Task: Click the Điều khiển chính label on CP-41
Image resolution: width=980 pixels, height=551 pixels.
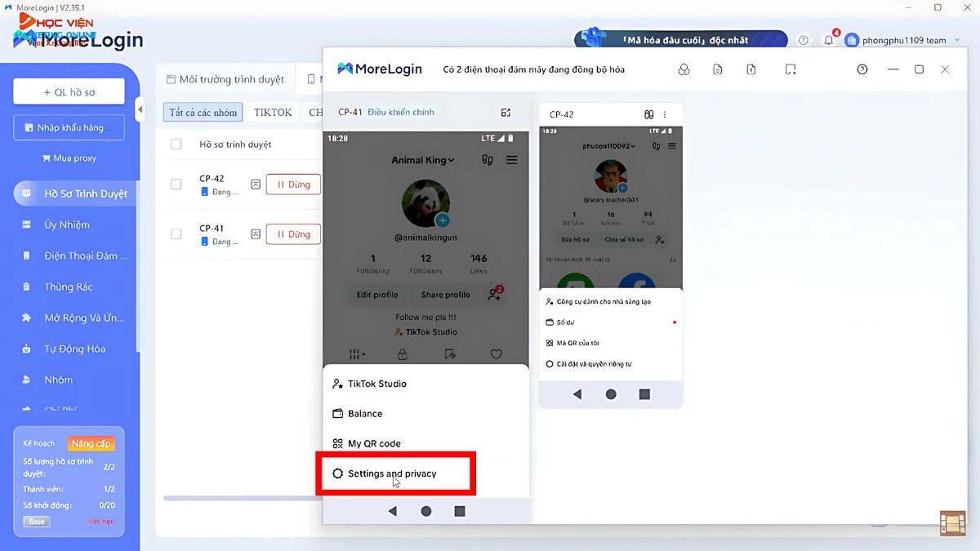Action: tap(401, 112)
